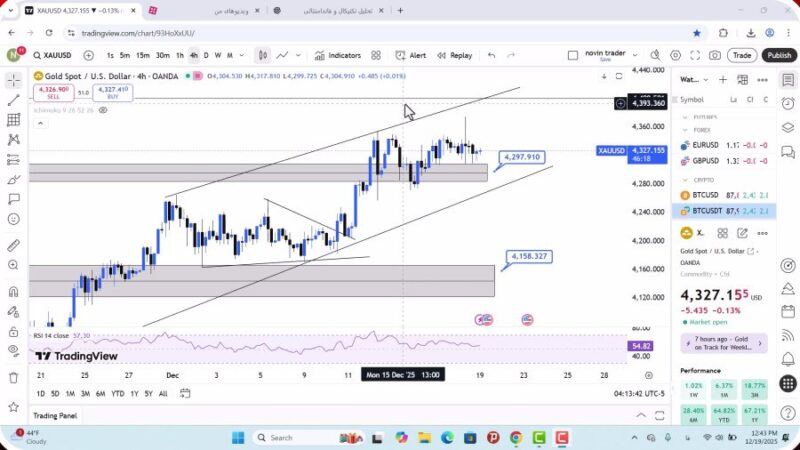
Task: Toggle hide all drawings eye icon
Action: pyautogui.click(x=13, y=349)
